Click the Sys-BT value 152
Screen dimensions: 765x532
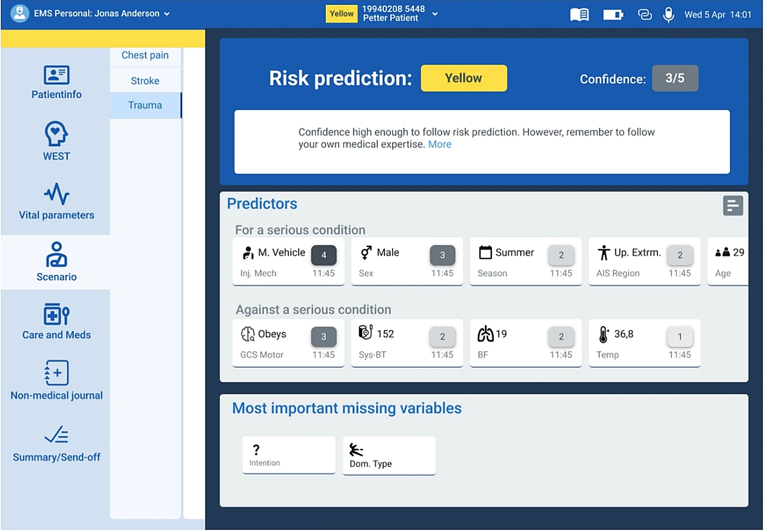[x=385, y=334]
